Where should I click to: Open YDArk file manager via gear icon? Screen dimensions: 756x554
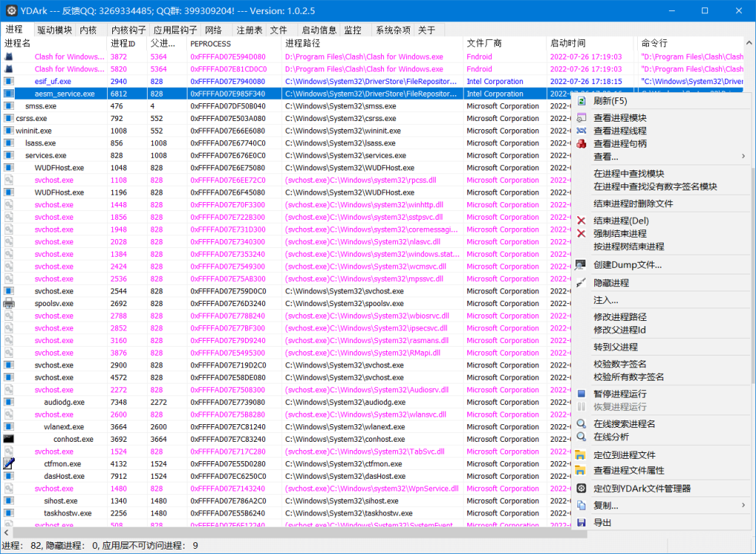[x=582, y=487]
